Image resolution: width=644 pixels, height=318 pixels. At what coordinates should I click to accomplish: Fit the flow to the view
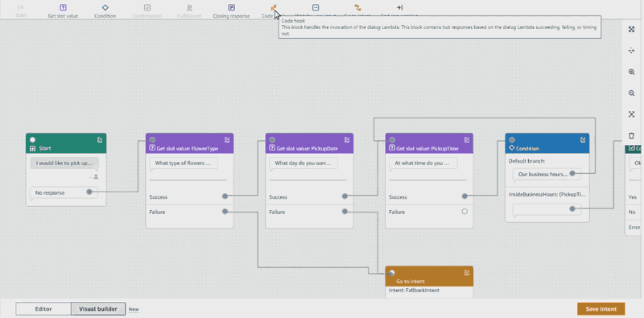click(x=632, y=114)
